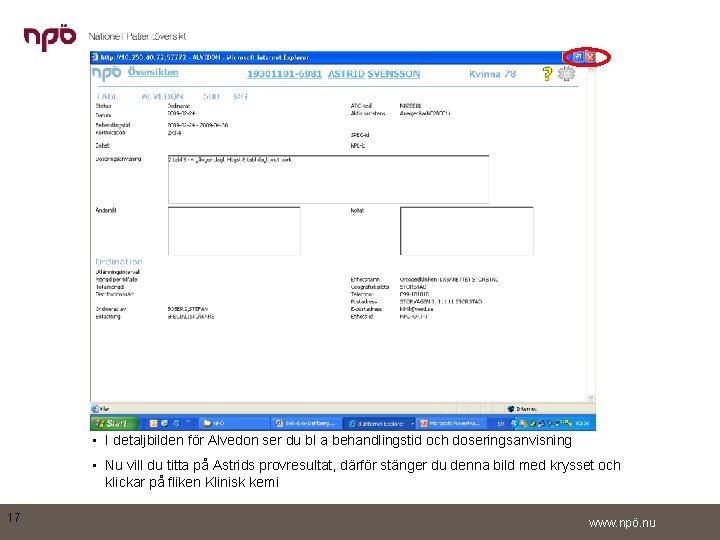Image resolution: width=720 pixels, height=540 pixels.
Task: Open the Windows Start button
Action: click(x=113, y=423)
